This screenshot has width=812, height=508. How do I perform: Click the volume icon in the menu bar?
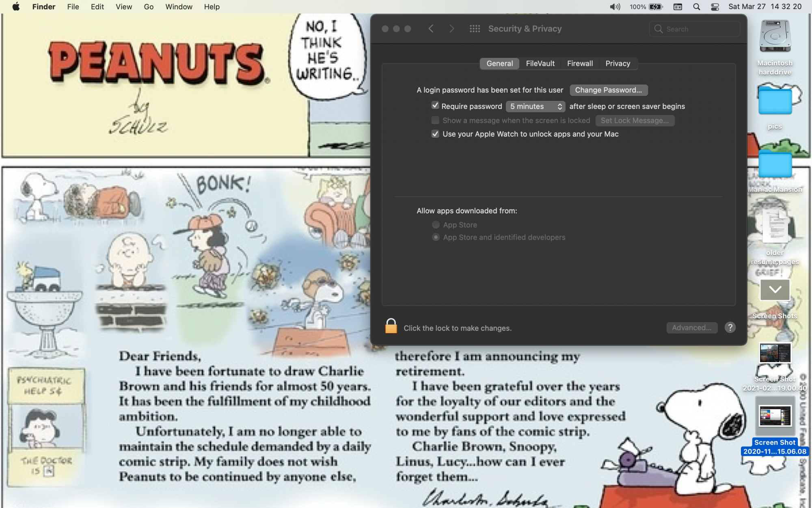coord(615,7)
